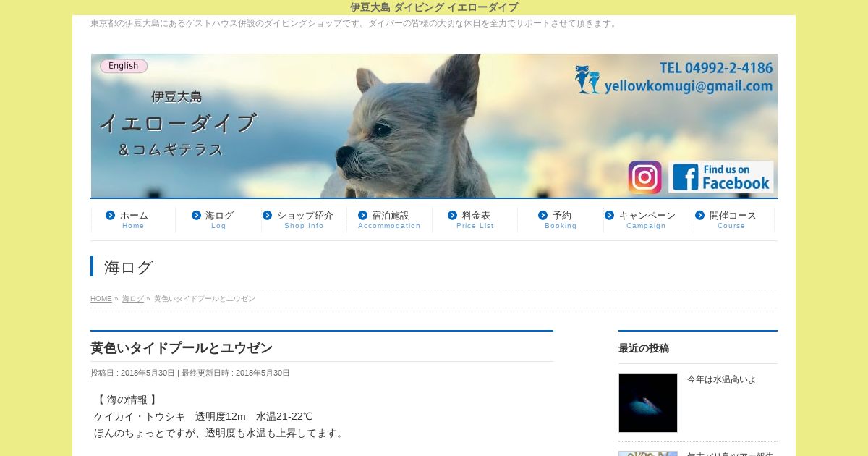
Task: Click the dog banner header image
Action: pos(434,125)
